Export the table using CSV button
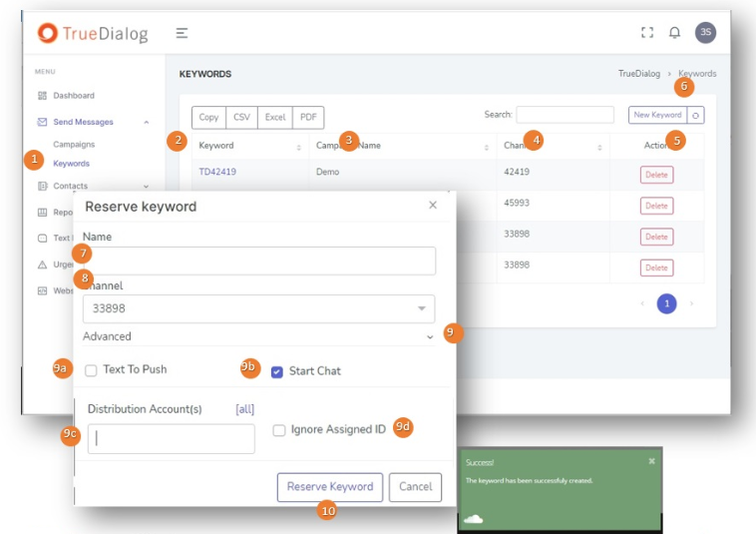The image size is (756, 534). point(241,118)
